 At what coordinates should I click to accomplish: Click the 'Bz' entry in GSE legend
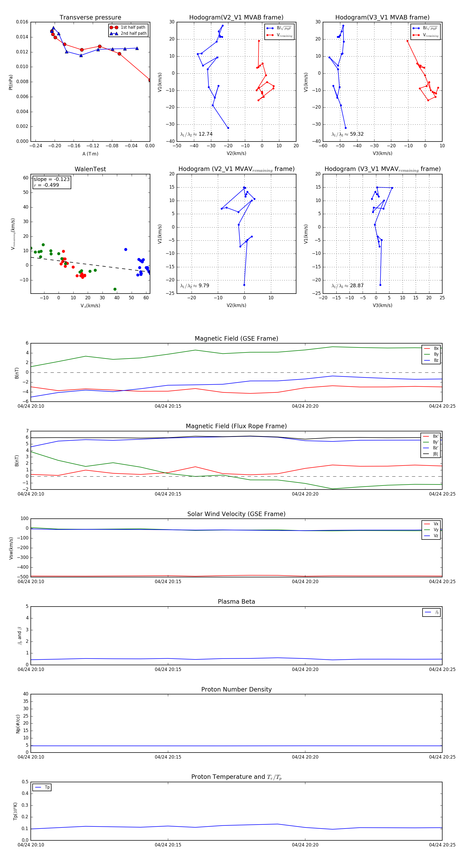click(x=431, y=361)
